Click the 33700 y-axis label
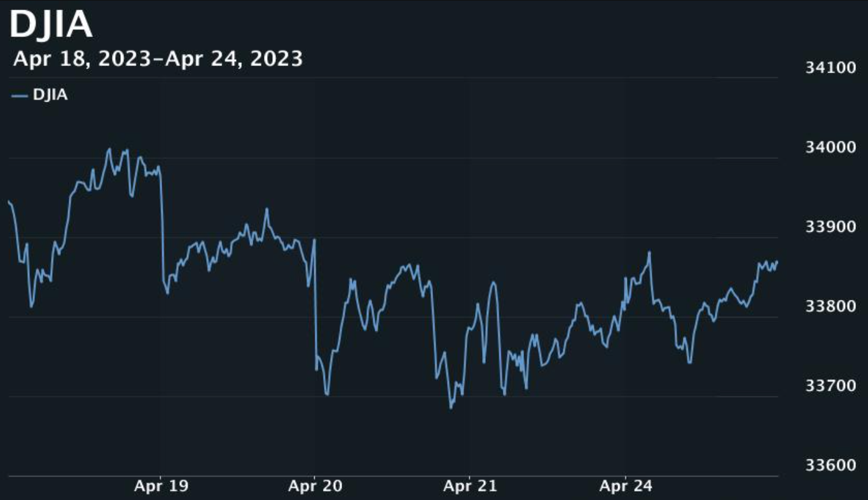This screenshot has width=868, height=500. pyautogui.click(x=830, y=385)
